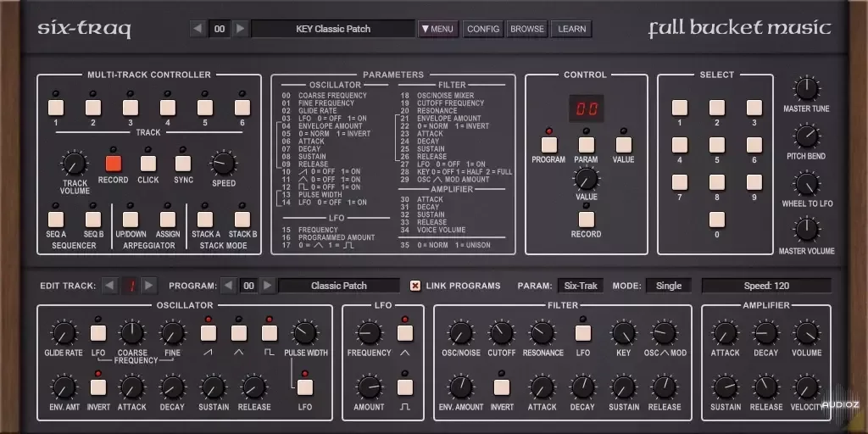
Task: Open the MENU dropdown
Action: point(438,29)
